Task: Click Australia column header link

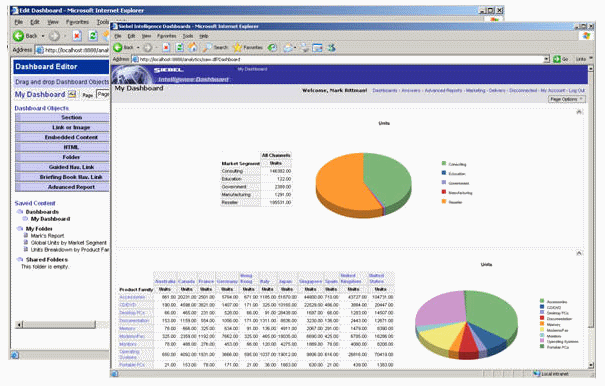Action: coord(165,281)
